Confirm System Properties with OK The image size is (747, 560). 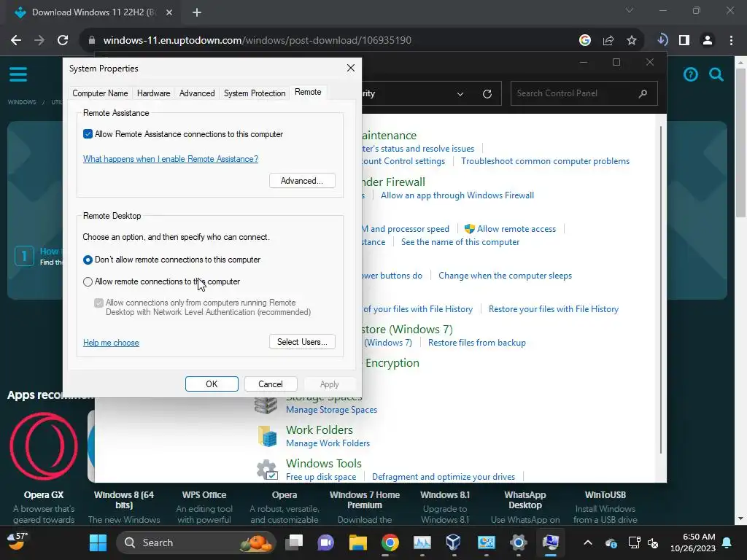coord(212,384)
